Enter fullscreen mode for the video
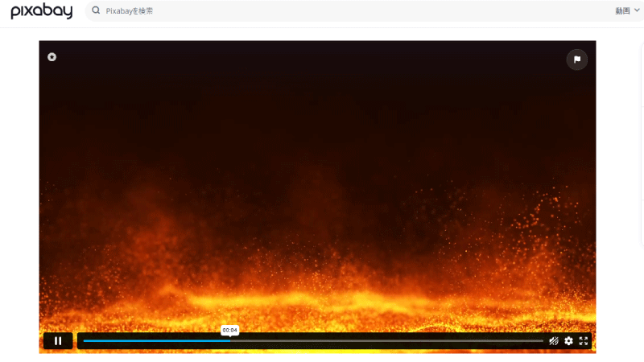Image resolution: width=644 pixels, height=362 pixels. tap(583, 340)
